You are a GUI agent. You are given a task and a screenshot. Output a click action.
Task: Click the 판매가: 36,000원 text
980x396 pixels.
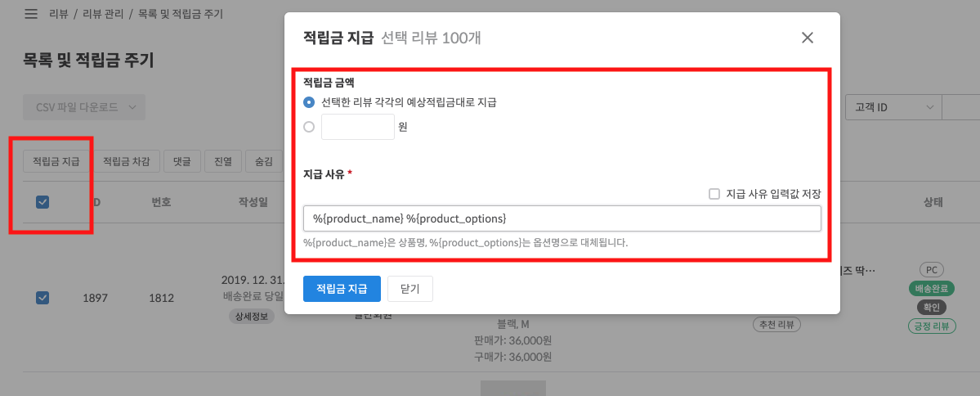pyautogui.click(x=513, y=340)
